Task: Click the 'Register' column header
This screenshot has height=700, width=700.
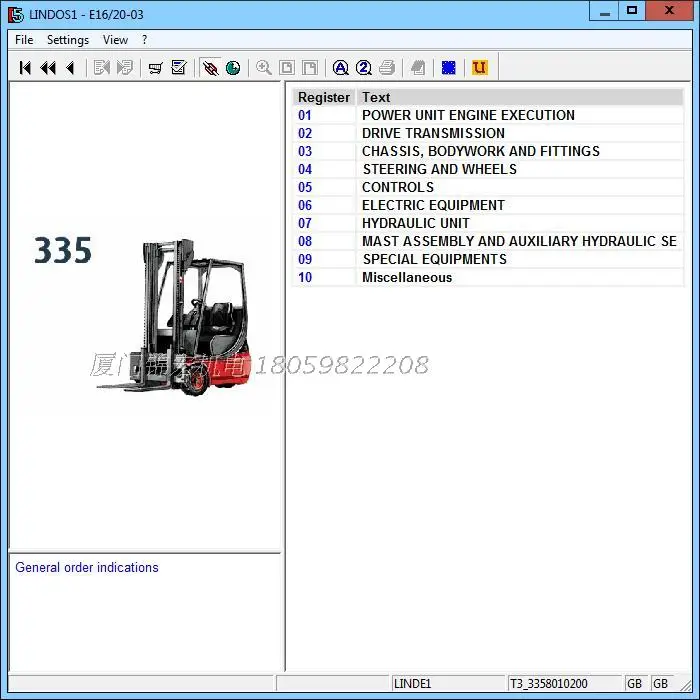Action: click(324, 97)
